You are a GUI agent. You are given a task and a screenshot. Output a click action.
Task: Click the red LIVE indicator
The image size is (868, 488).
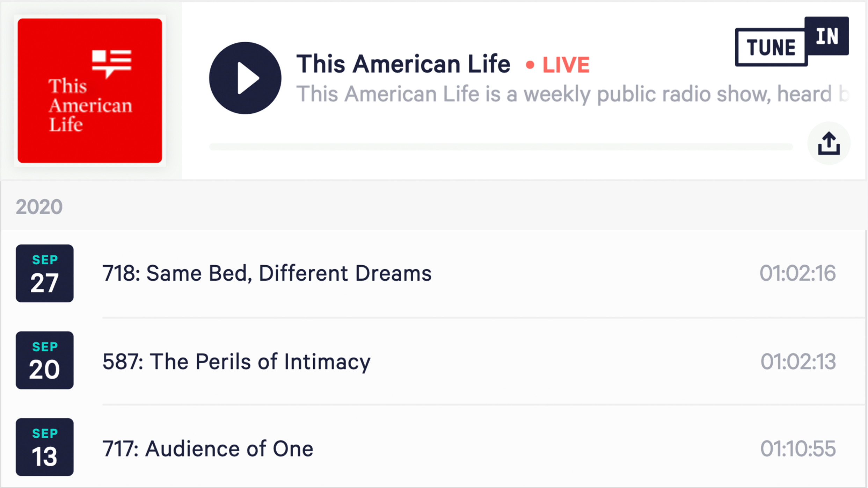(x=558, y=65)
